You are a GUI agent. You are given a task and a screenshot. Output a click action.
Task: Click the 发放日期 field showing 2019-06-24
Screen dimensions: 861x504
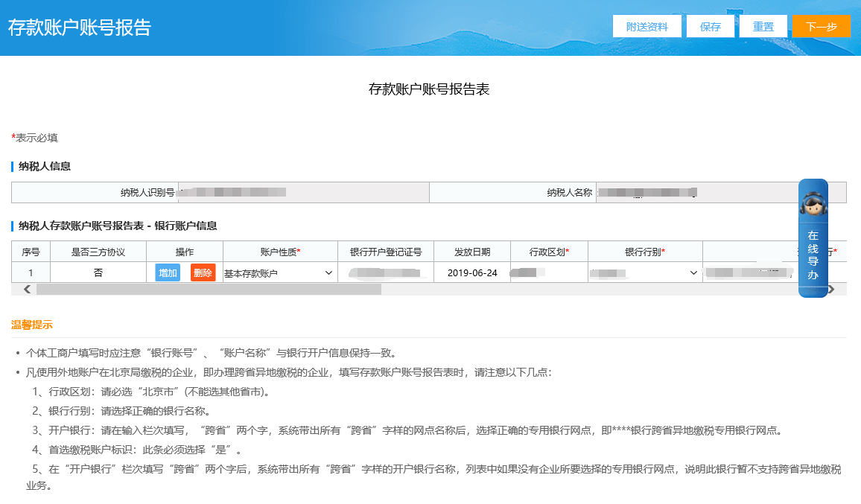(x=472, y=273)
